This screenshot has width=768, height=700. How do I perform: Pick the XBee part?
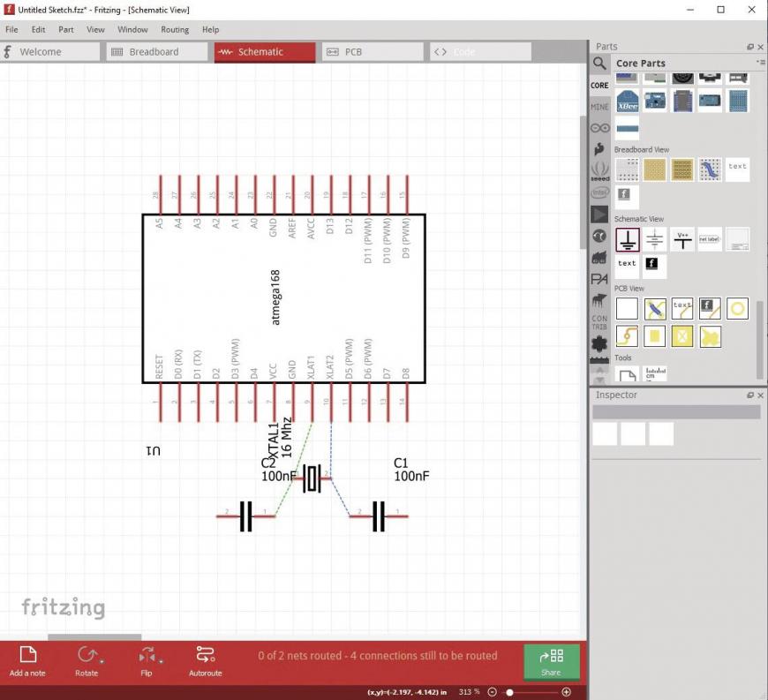point(628,101)
